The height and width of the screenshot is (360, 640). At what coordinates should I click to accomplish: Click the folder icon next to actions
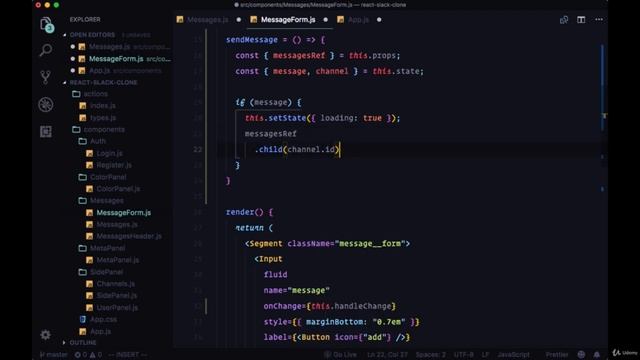[76, 94]
